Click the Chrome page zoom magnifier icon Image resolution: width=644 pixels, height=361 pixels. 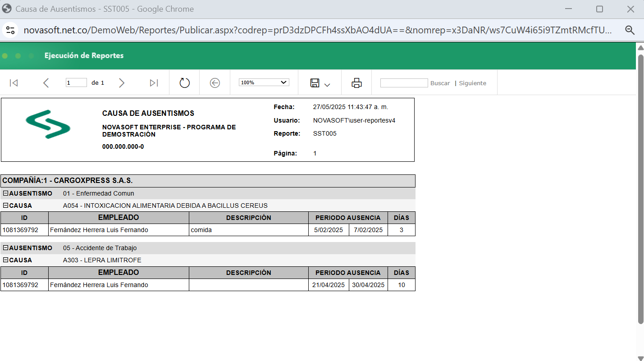[x=630, y=30]
